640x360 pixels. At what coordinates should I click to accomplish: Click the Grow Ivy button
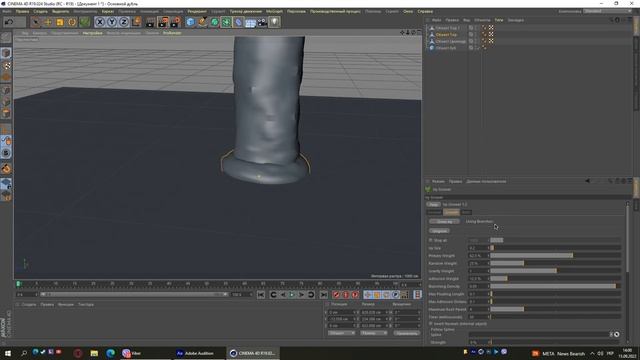click(444, 222)
